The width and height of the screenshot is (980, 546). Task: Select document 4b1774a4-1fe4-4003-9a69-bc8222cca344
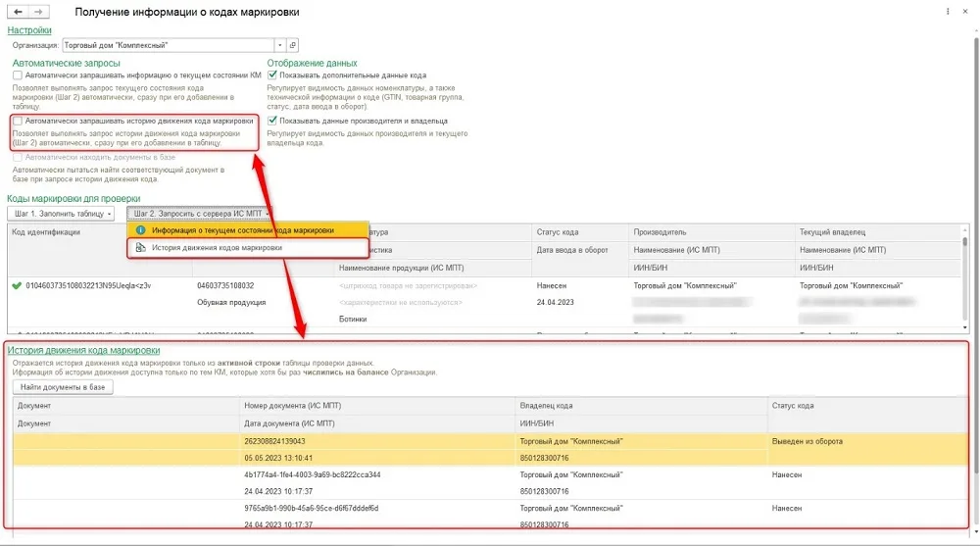click(312, 474)
